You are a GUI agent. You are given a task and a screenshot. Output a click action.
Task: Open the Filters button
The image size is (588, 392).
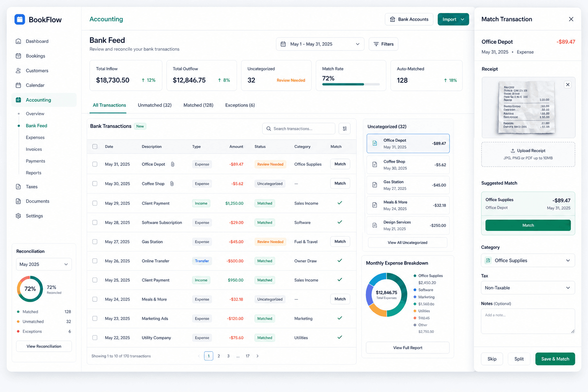click(383, 44)
